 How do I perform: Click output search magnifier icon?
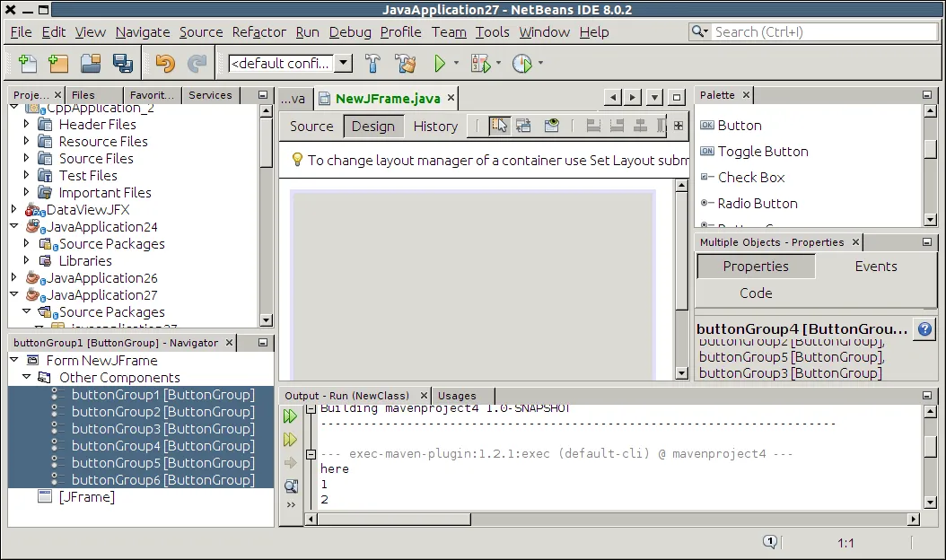pyautogui.click(x=291, y=486)
